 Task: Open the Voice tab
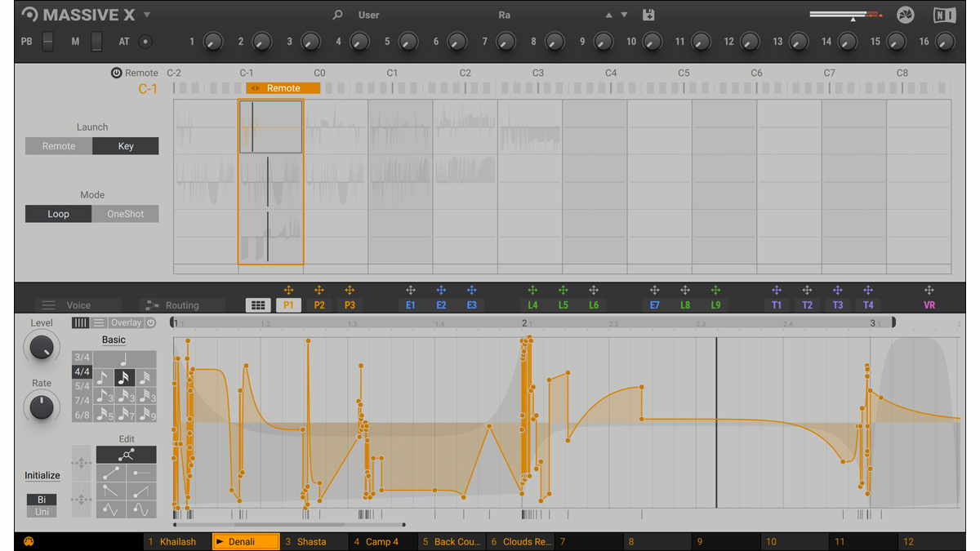pos(78,305)
